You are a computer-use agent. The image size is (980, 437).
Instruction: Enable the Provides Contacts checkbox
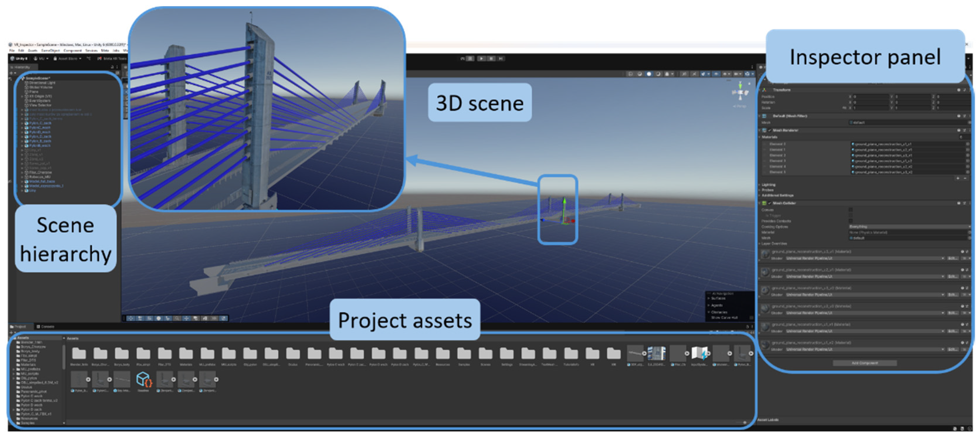851,221
